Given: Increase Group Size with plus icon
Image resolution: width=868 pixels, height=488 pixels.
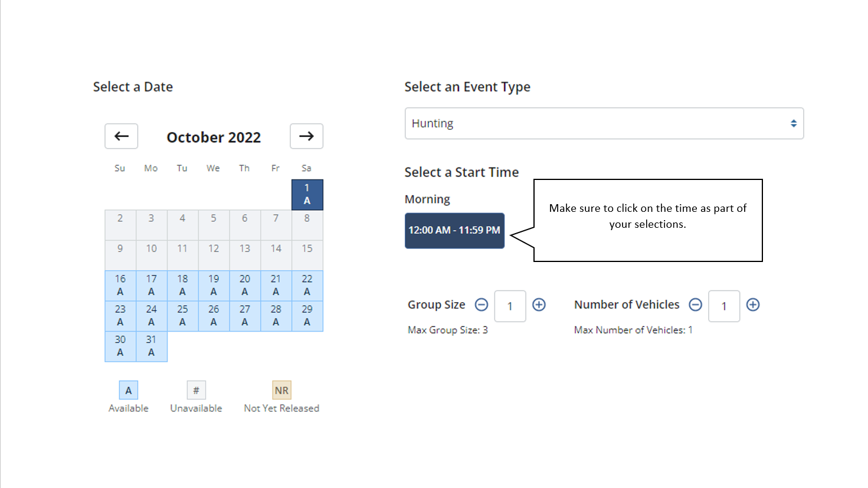Looking at the screenshot, I should click(539, 304).
